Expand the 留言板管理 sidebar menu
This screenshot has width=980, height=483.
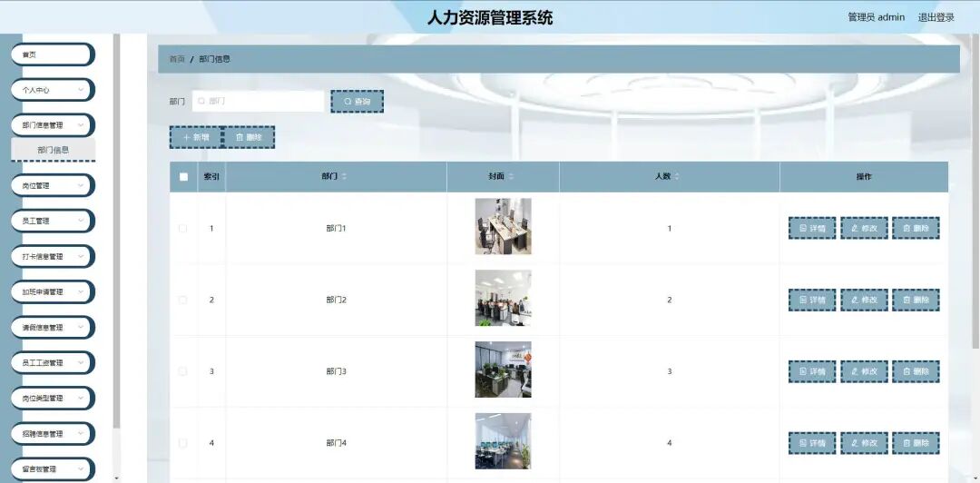pyautogui.click(x=53, y=469)
